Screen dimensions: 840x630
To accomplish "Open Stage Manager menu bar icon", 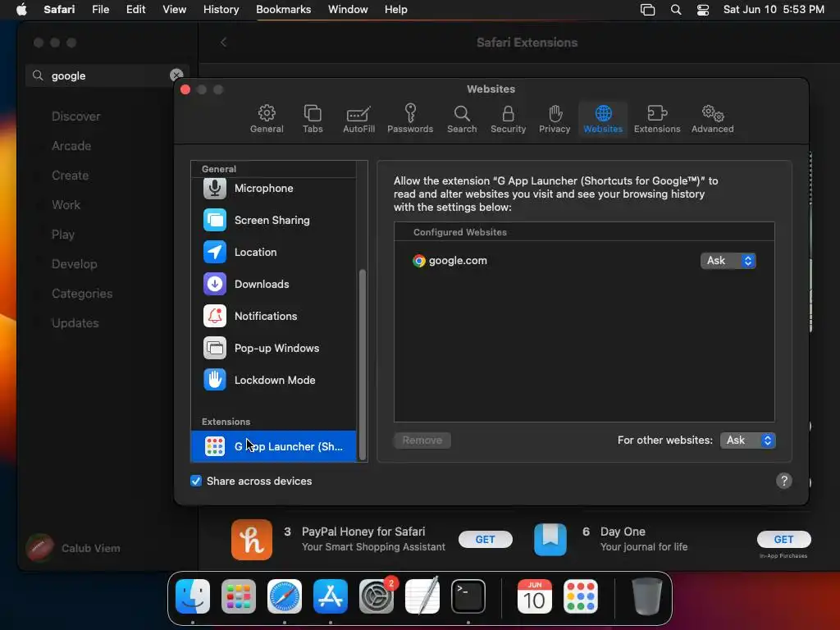I will (647, 10).
